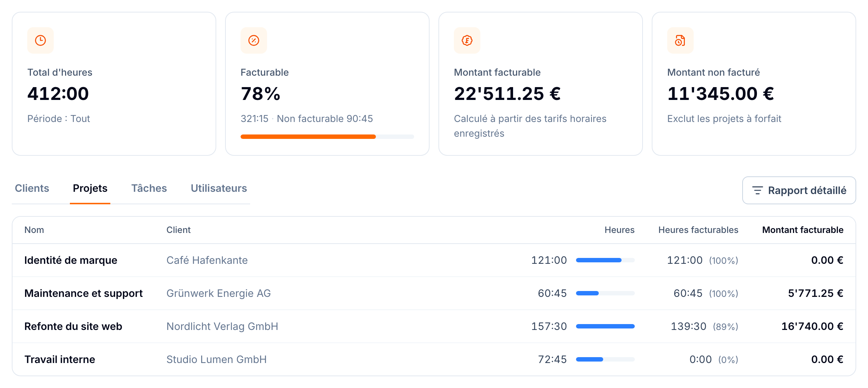868x388 pixels.
Task: Open the Maintenance et support project
Action: [83, 293]
